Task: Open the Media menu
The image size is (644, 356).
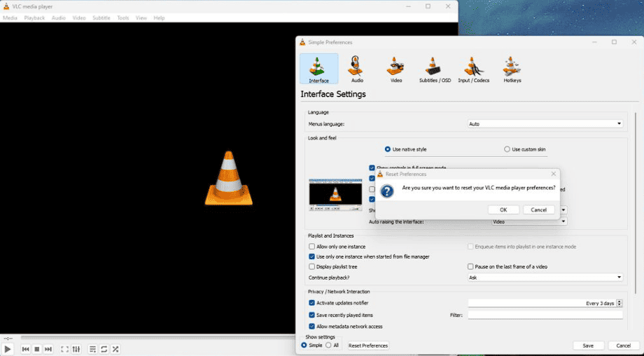Action: click(x=10, y=18)
